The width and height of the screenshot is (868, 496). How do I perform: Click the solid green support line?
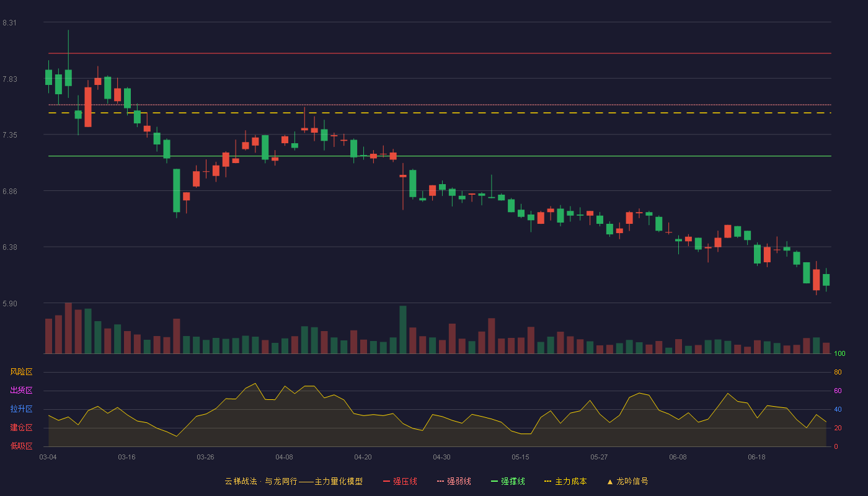(440, 156)
